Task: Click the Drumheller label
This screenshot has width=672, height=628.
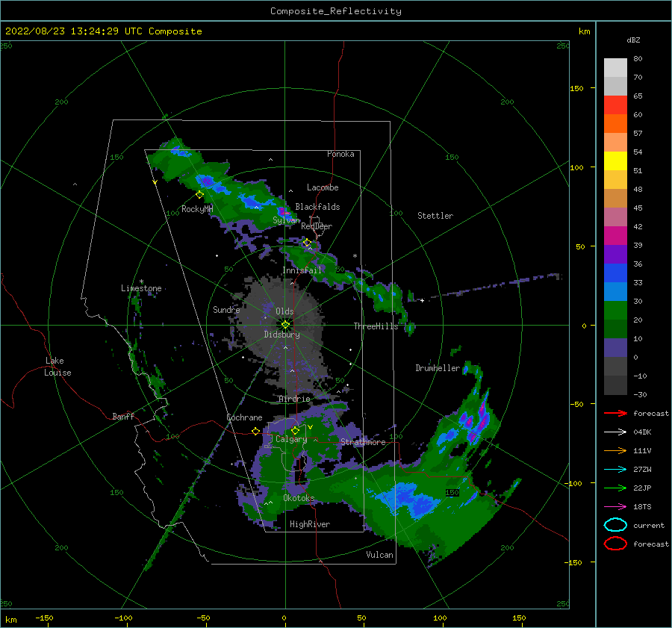Action: tap(438, 368)
